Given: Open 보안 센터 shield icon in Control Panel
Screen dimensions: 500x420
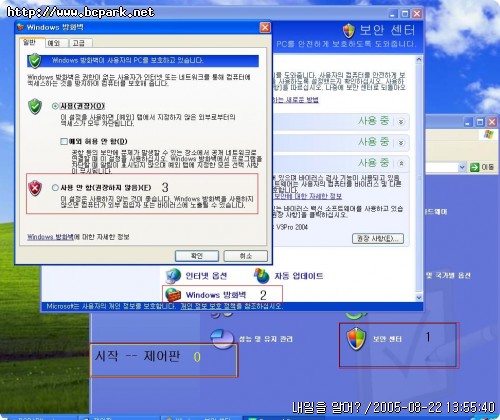Looking at the screenshot, I should tap(356, 339).
